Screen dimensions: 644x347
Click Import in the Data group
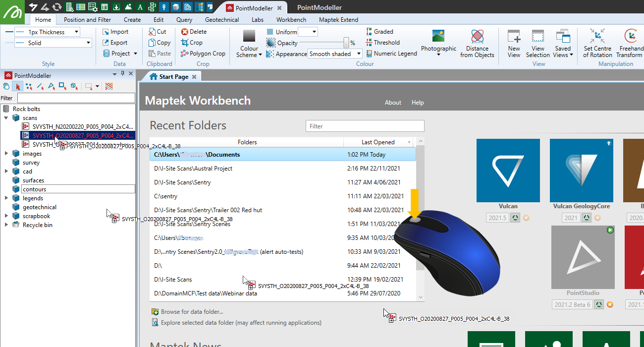[115, 32]
